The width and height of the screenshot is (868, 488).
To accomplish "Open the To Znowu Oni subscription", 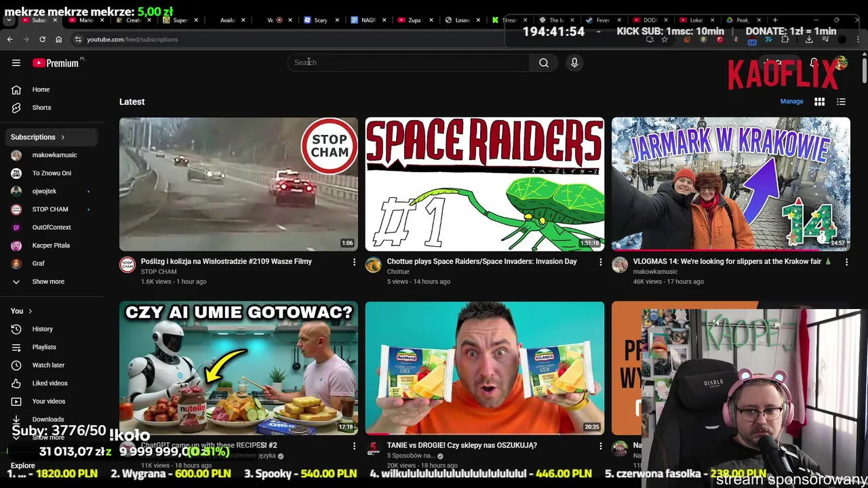I will tap(52, 173).
